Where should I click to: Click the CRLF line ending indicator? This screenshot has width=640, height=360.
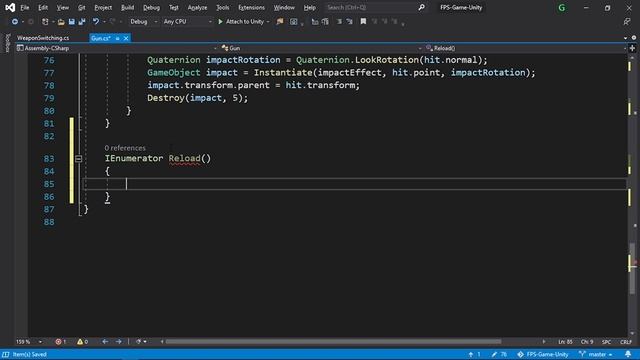[626, 342]
